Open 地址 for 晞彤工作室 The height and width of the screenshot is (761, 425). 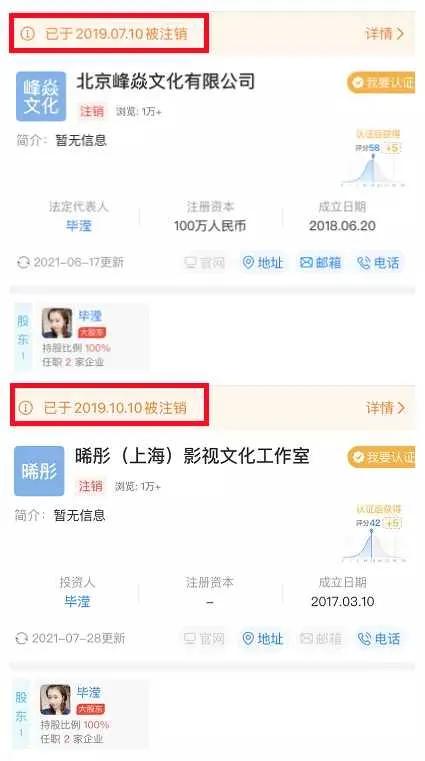point(262,639)
